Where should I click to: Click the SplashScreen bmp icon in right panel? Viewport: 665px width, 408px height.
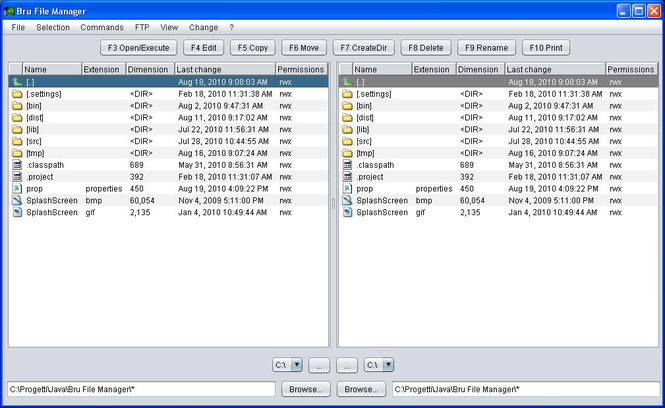[x=347, y=201]
